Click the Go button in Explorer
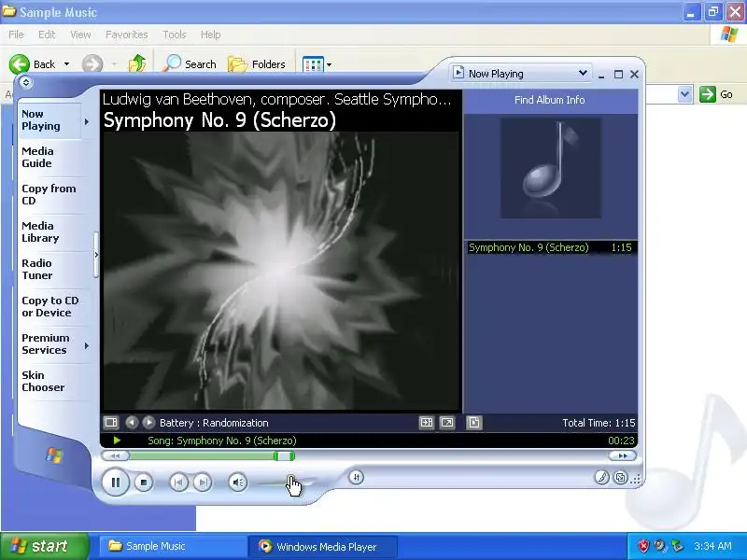This screenshot has height=560, width=747. click(716, 94)
